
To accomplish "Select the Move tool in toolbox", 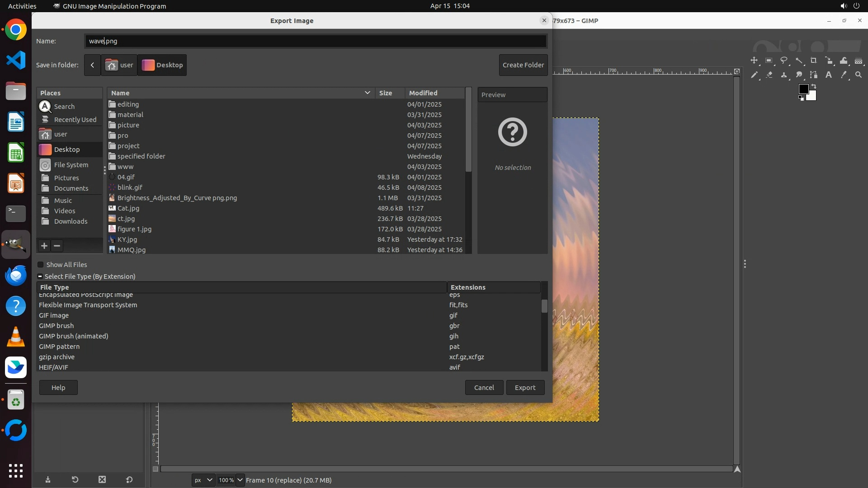I will pyautogui.click(x=754, y=61).
